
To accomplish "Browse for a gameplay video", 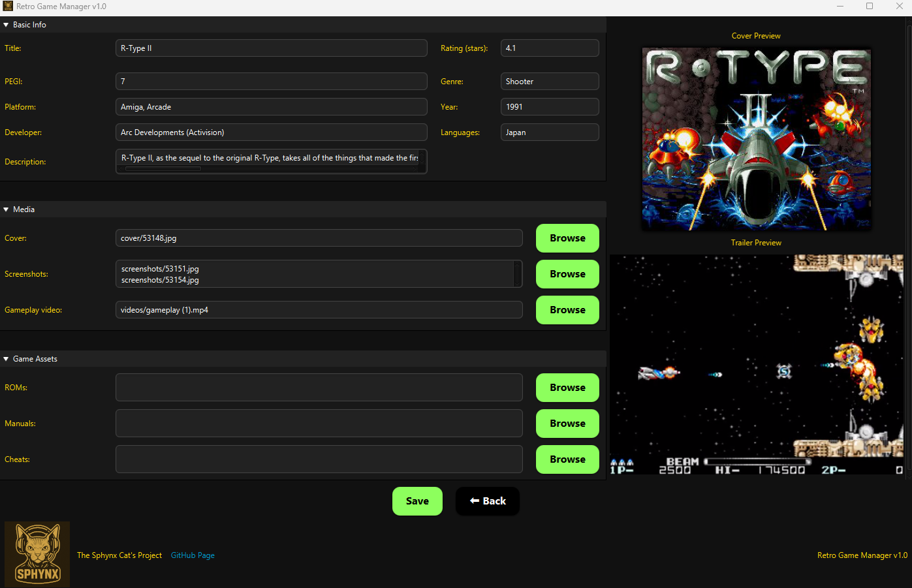I will (567, 310).
